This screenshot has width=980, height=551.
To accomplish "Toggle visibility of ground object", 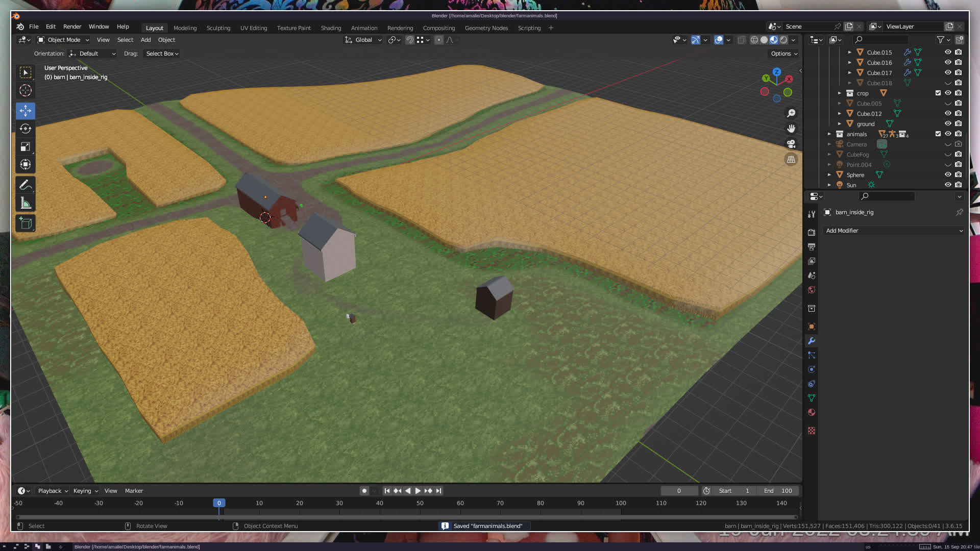I will (x=948, y=123).
